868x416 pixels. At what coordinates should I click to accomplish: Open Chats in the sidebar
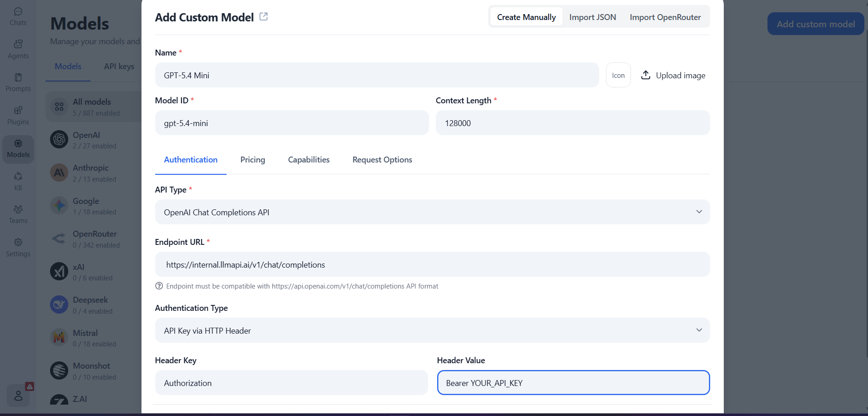click(x=18, y=16)
